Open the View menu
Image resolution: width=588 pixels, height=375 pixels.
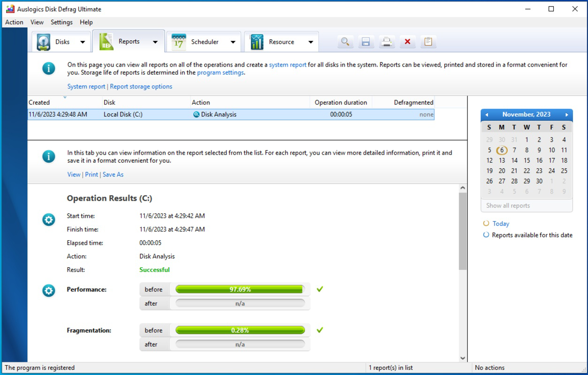tap(37, 22)
